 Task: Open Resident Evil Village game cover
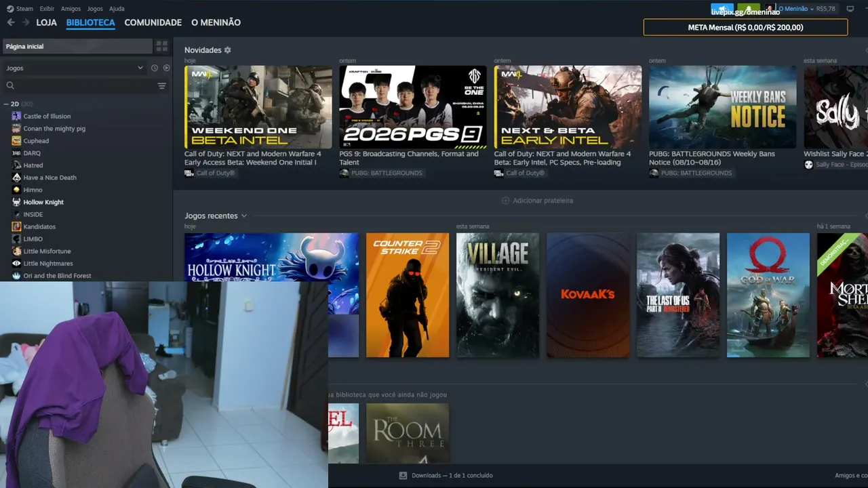click(498, 295)
